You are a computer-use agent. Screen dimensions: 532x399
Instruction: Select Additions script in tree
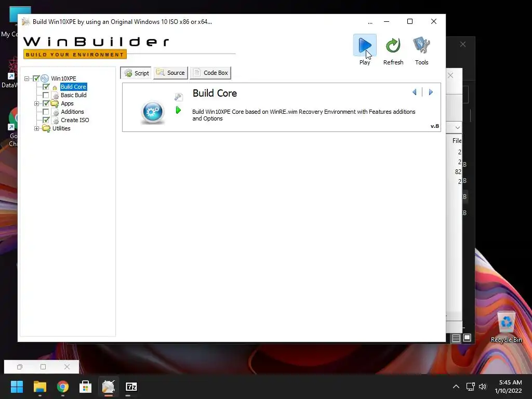pos(72,112)
